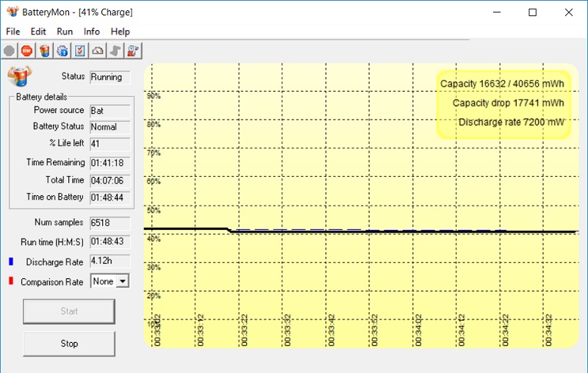This screenshot has width=588, height=373.
Task: Click Run time field showing 01:48:43
Action: (110, 242)
